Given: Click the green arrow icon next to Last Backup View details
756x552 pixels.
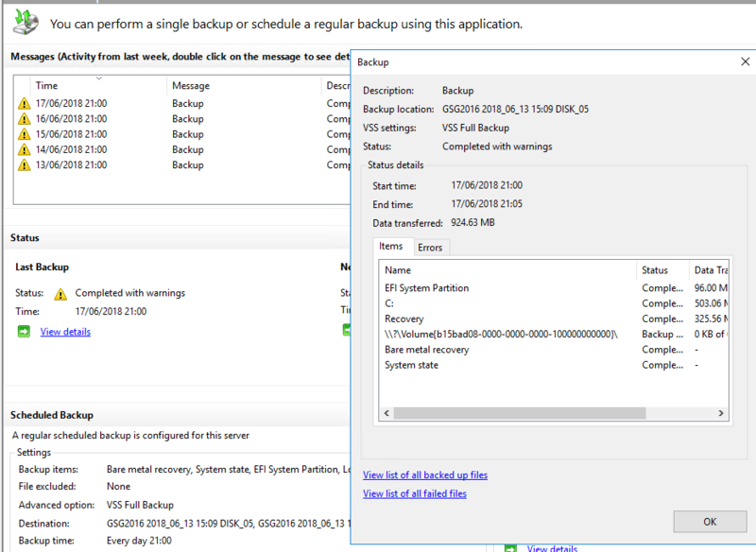Looking at the screenshot, I should pyautogui.click(x=25, y=331).
